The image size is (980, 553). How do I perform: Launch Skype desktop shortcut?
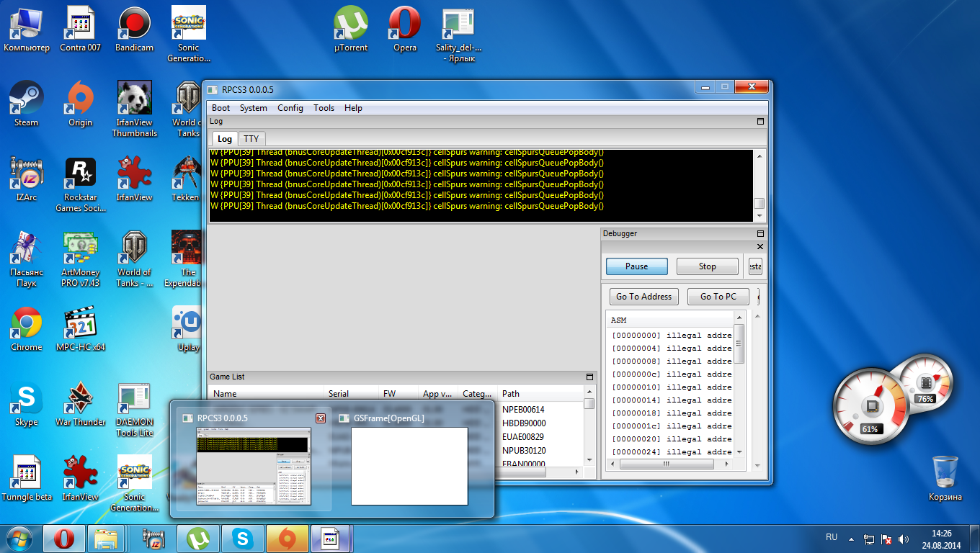(x=27, y=403)
